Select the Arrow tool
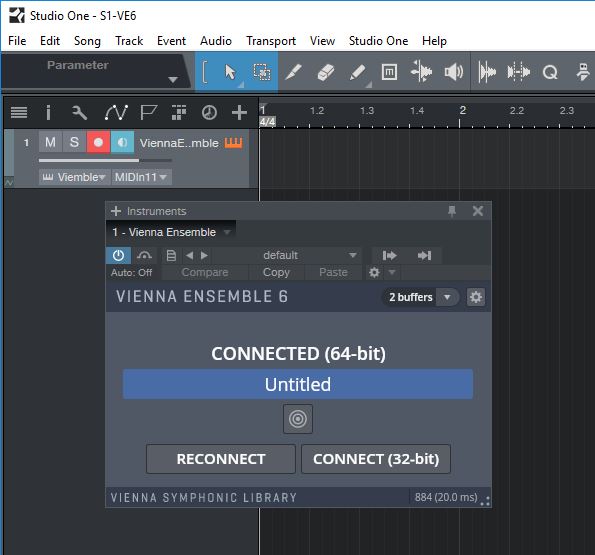This screenshot has width=595, height=555. [230, 72]
